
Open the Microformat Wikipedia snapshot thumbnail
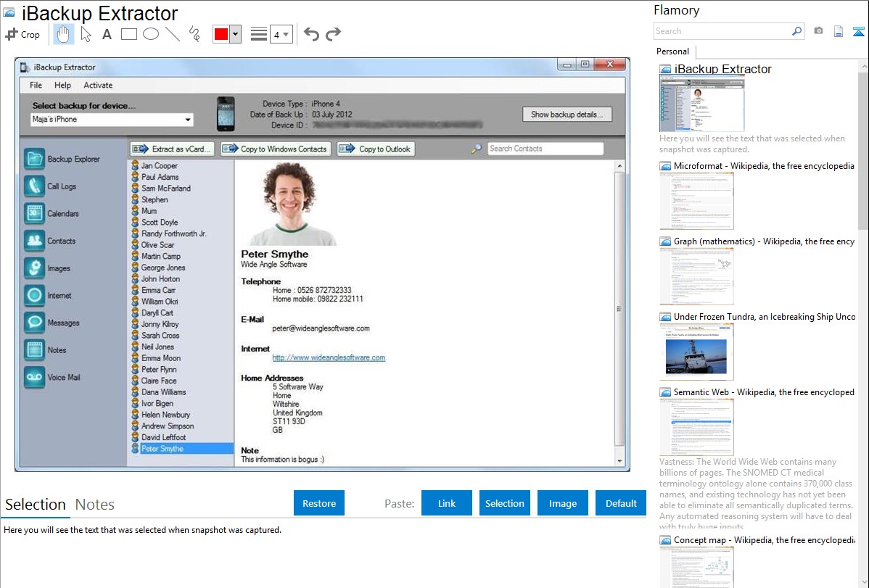click(x=696, y=201)
